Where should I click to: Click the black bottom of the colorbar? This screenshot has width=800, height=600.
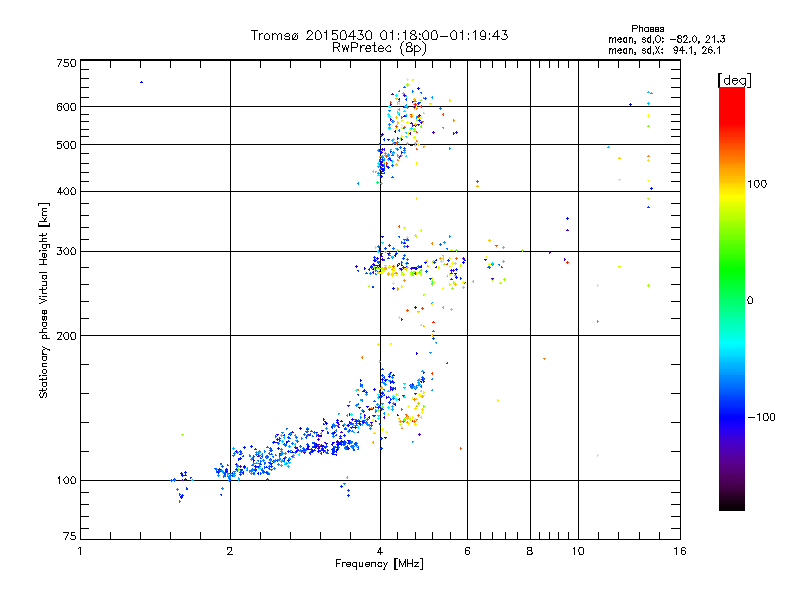(732, 504)
